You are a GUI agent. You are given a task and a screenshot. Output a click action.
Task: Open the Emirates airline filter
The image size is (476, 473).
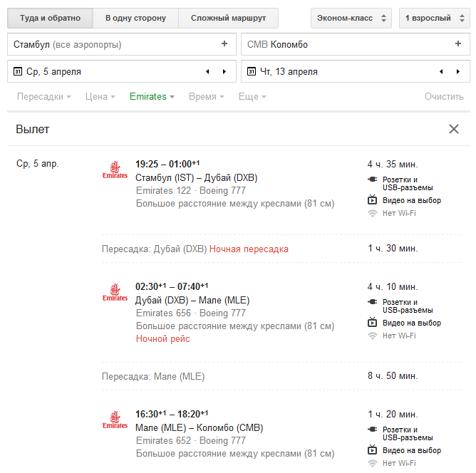152,97
